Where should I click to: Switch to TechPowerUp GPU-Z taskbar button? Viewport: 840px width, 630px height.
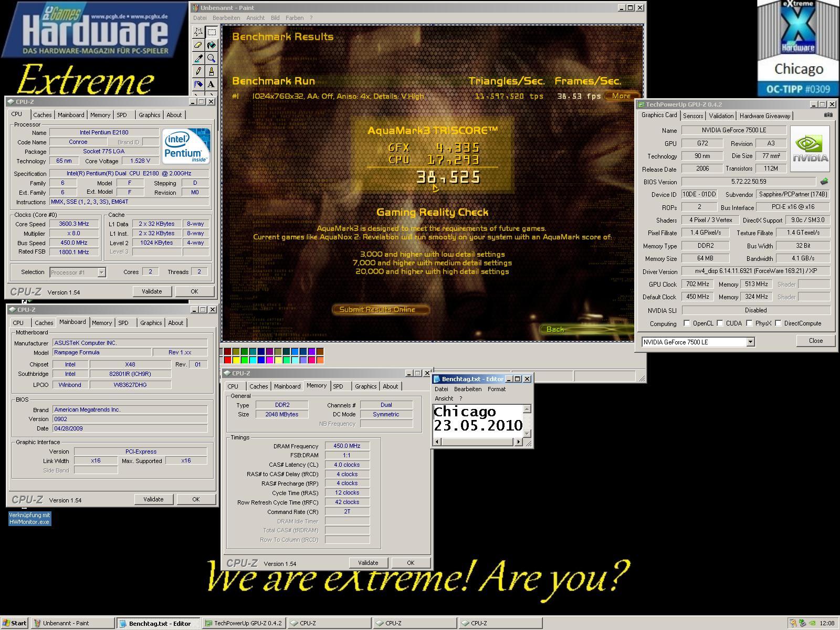(244, 623)
